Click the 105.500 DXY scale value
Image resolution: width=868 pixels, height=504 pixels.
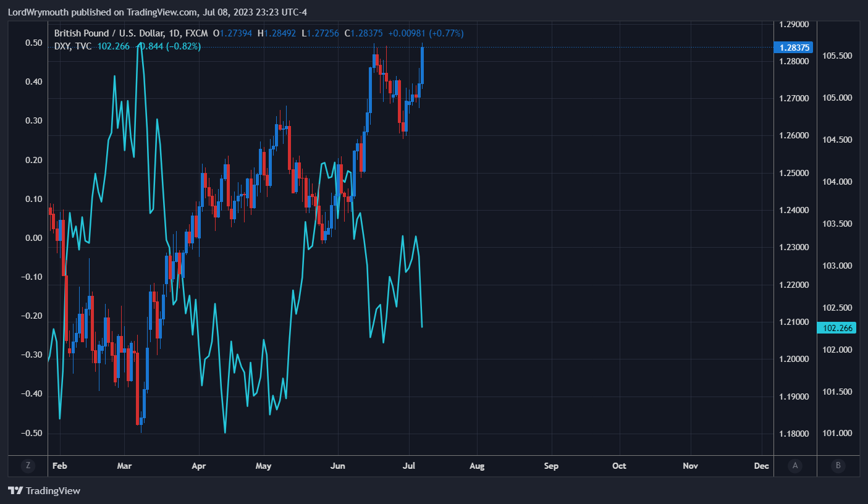tap(836, 56)
